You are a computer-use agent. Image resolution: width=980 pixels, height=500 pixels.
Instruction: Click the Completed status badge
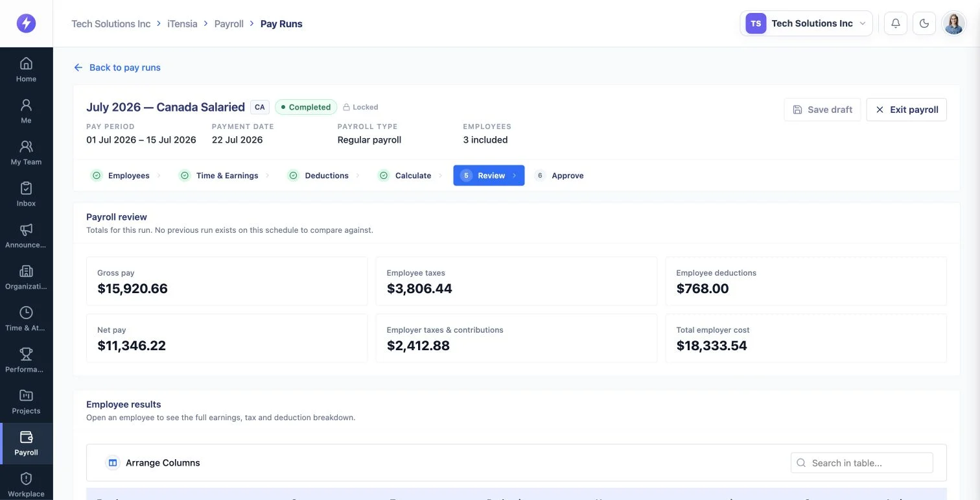(306, 107)
